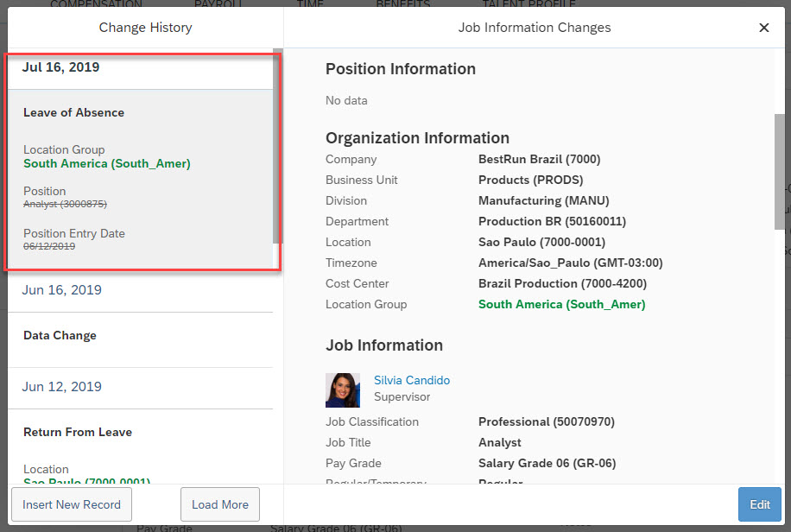Screen dimensions: 791x532
Task: Click the Supervisor role text
Action: click(x=402, y=396)
